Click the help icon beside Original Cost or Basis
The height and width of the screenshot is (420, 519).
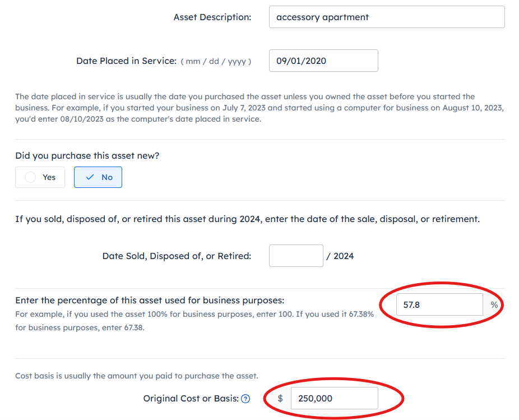[x=245, y=399]
